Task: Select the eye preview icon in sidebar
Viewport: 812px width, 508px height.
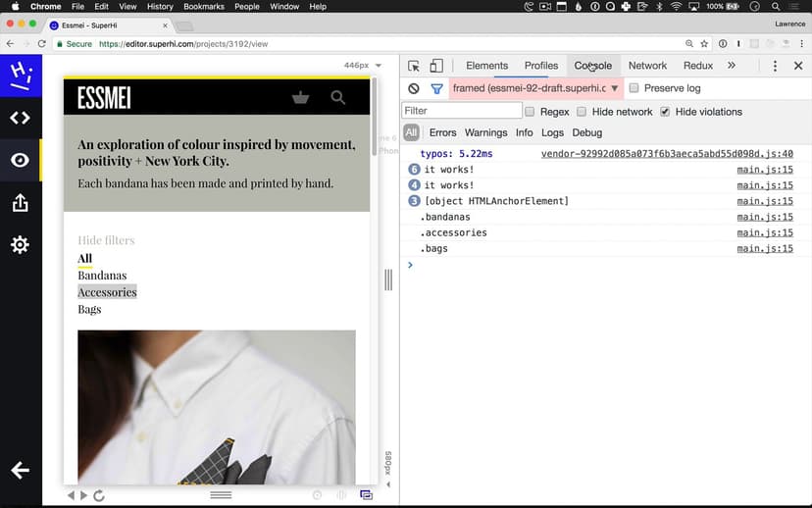Action: click(x=20, y=160)
